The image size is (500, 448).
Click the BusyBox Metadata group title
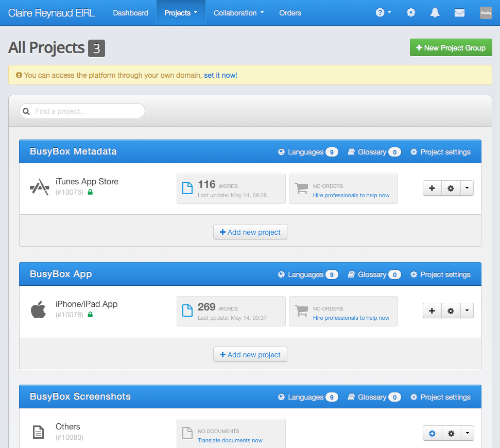pyautogui.click(x=73, y=151)
